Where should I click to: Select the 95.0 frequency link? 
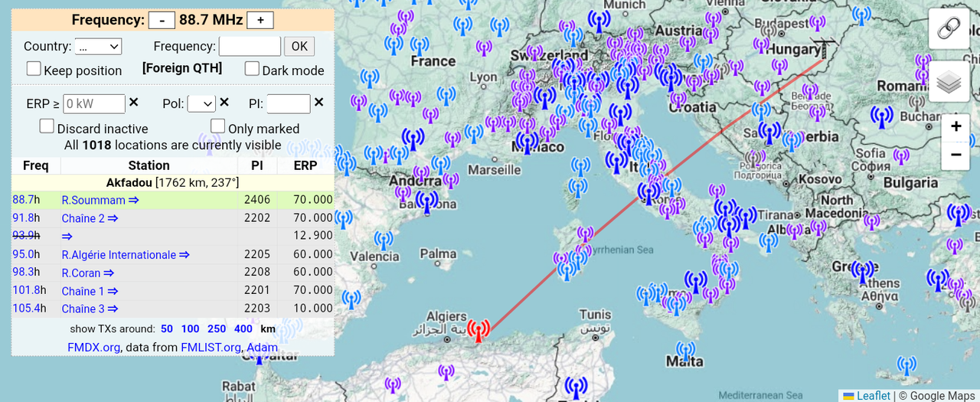pyautogui.click(x=23, y=255)
